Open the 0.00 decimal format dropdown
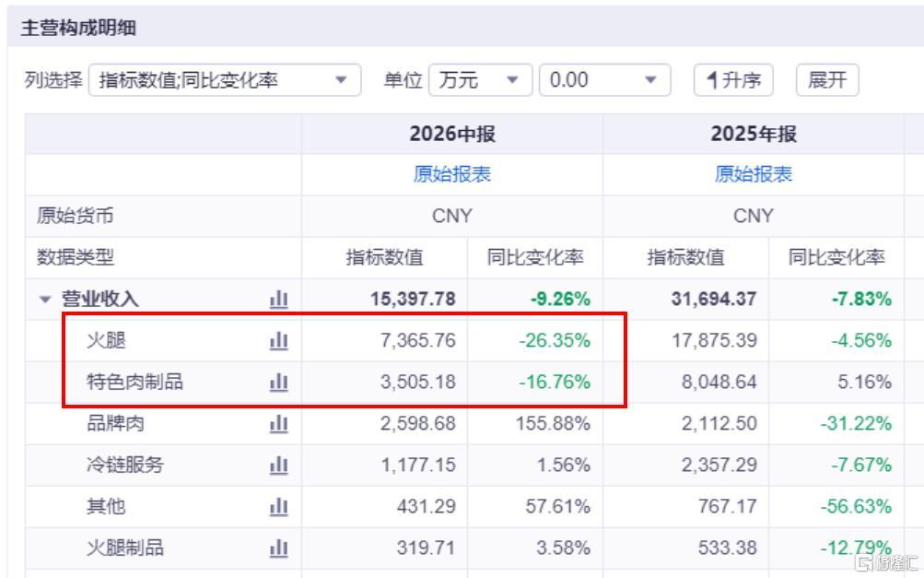 (x=604, y=79)
